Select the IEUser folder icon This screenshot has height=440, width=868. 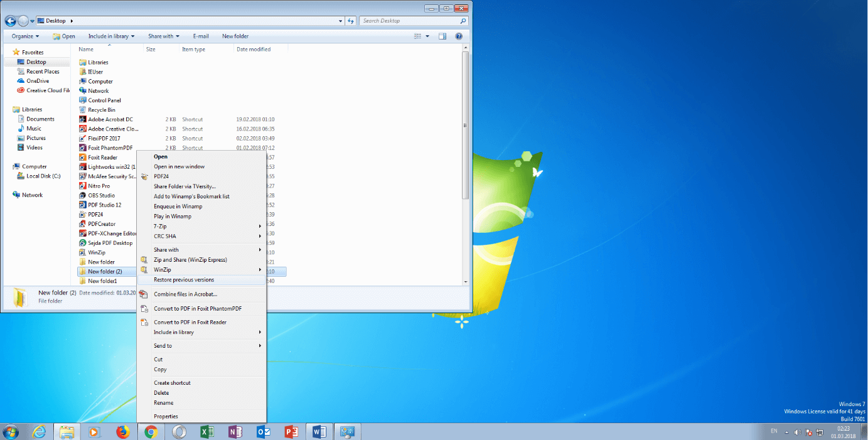pyautogui.click(x=83, y=72)
